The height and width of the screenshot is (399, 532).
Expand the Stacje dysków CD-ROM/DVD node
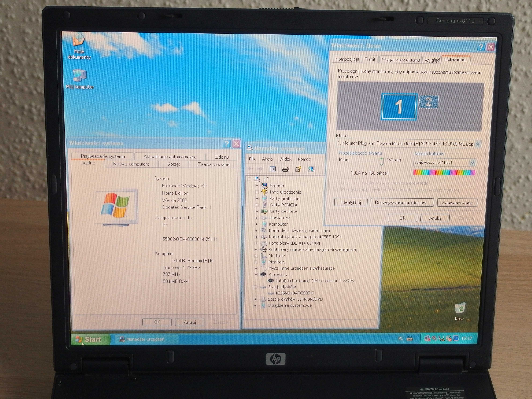(256, 299)
